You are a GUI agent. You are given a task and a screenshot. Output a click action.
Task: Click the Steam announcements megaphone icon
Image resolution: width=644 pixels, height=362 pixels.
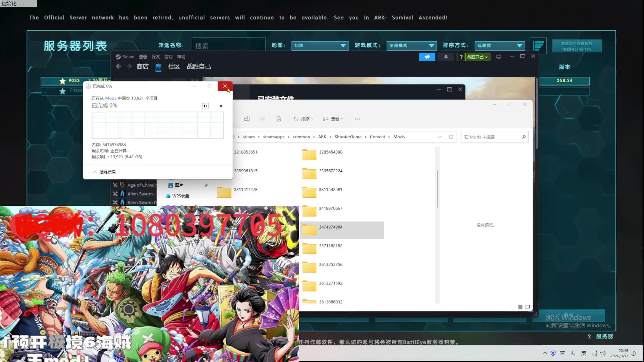pyautogui.click(x=427, y=57)
